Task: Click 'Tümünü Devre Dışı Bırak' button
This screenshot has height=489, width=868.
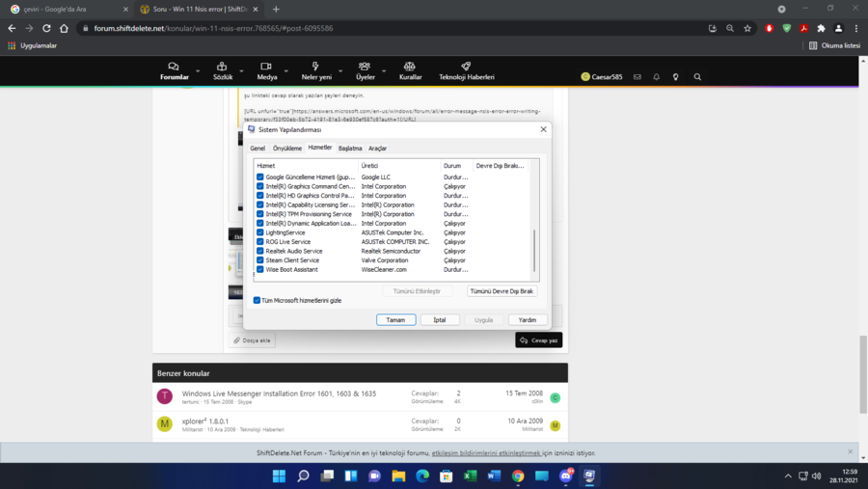Action: [x=502, y=290]
